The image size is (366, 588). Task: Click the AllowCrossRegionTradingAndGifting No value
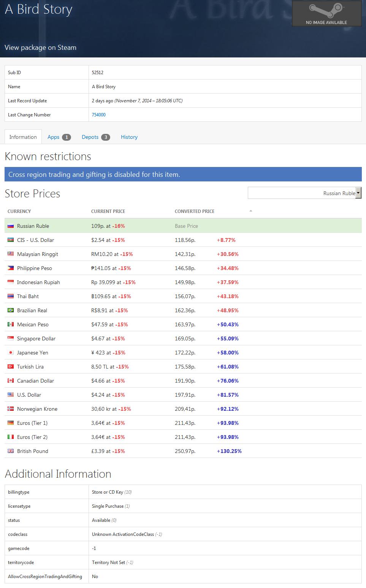[95, 577]
